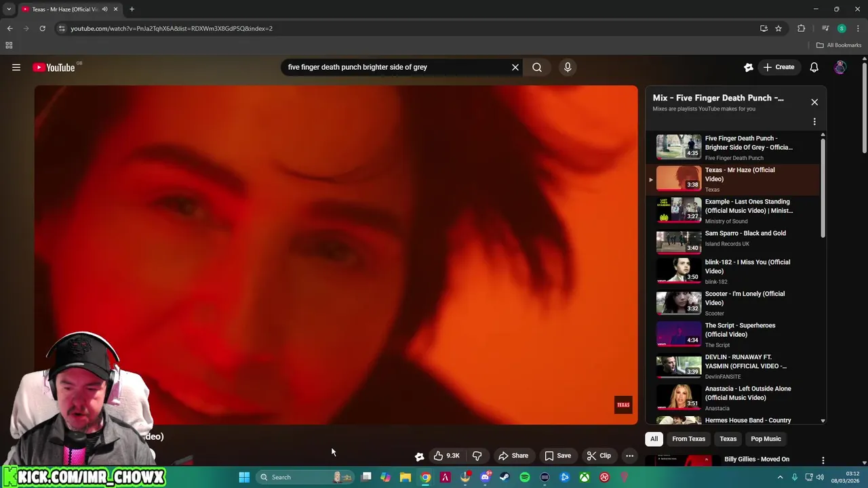Viewport: 868px width, 488px height.
Task: Open the YouTube account avatar menu
Action: pyautogui.click(x=840, y=67)
